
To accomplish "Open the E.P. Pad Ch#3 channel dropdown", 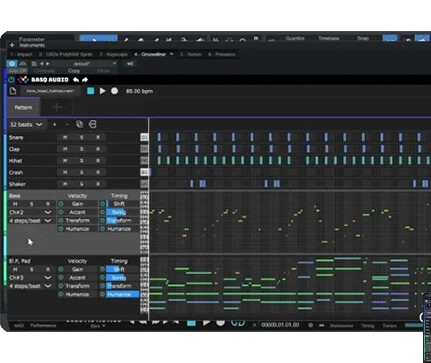I will tap(30, 278).
